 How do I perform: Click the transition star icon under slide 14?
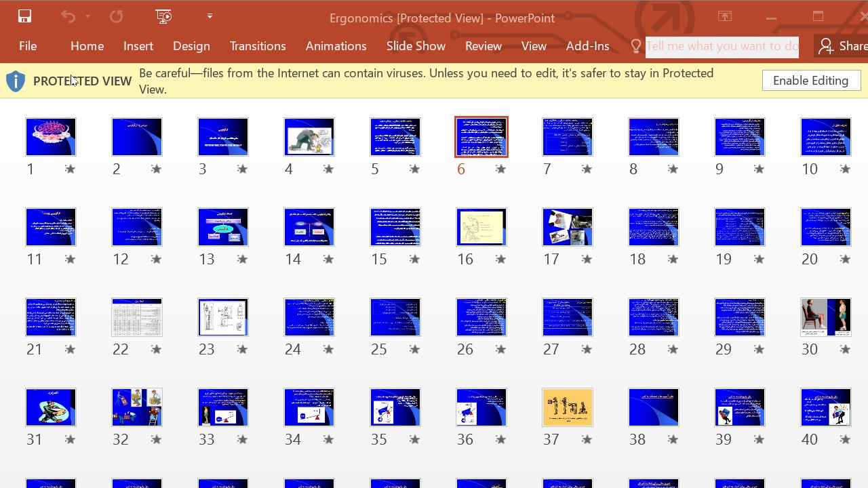[328, 260]
